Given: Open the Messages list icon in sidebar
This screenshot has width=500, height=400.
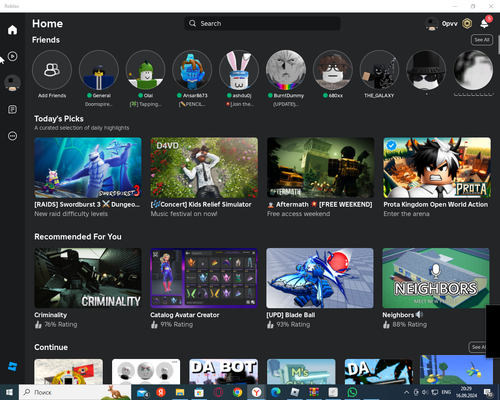Looking at the screenshot, I should pyautogui.click(x=12, y=109).
